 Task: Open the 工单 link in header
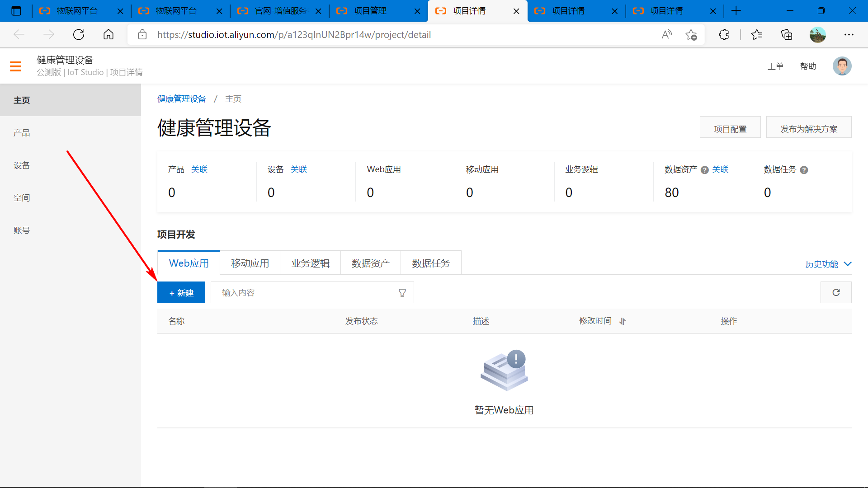[776, 66]
